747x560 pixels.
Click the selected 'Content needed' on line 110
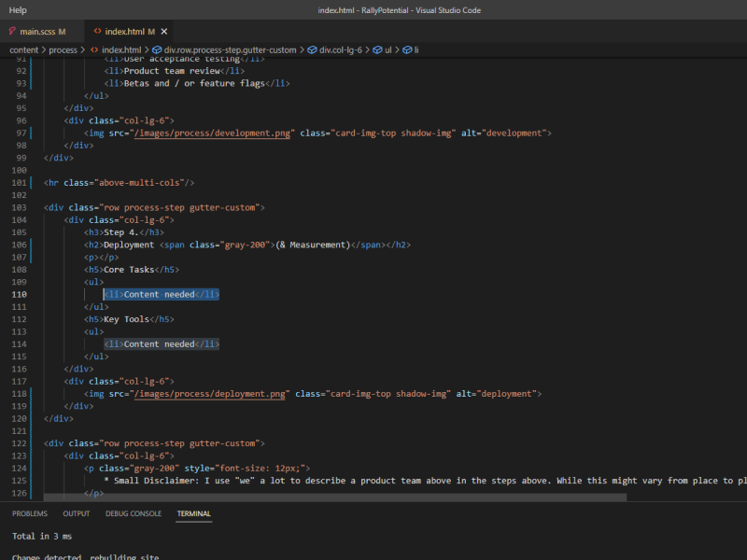click(159, 294)
